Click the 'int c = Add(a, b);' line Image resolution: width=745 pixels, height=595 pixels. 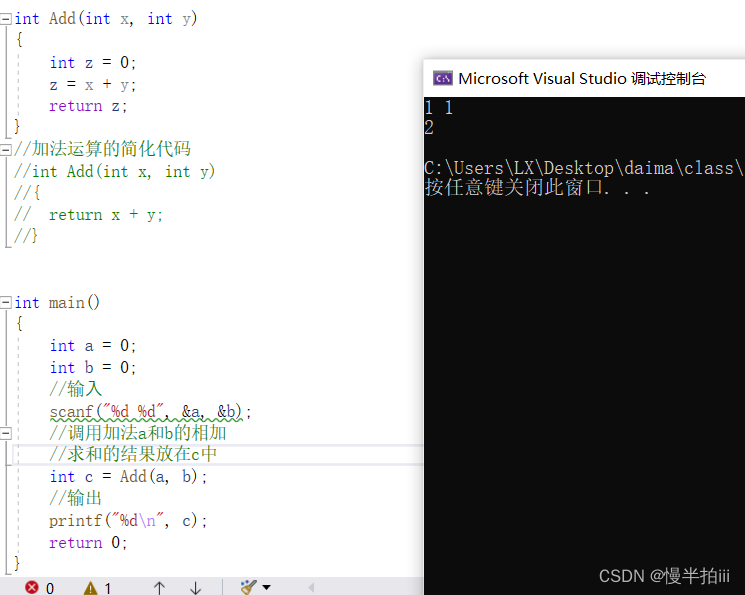[x=128, y=476]
